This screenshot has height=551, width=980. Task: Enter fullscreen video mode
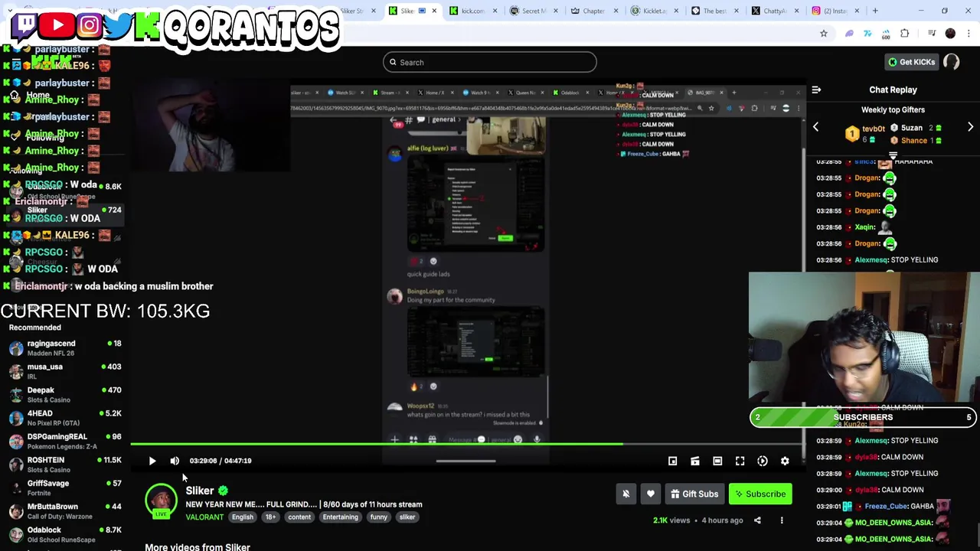pyautogui.click(x=740, y=461)
